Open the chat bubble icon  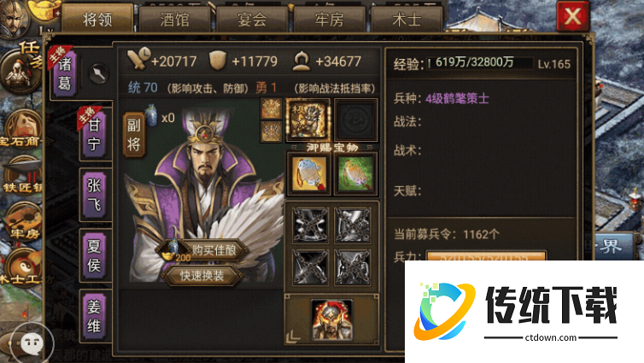click(32, 342)
